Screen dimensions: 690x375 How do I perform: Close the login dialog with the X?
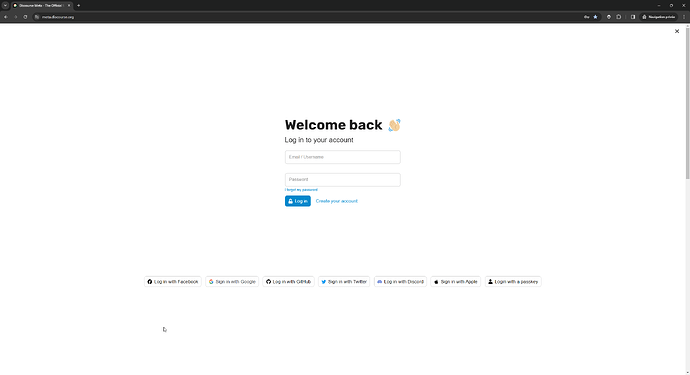677,31
